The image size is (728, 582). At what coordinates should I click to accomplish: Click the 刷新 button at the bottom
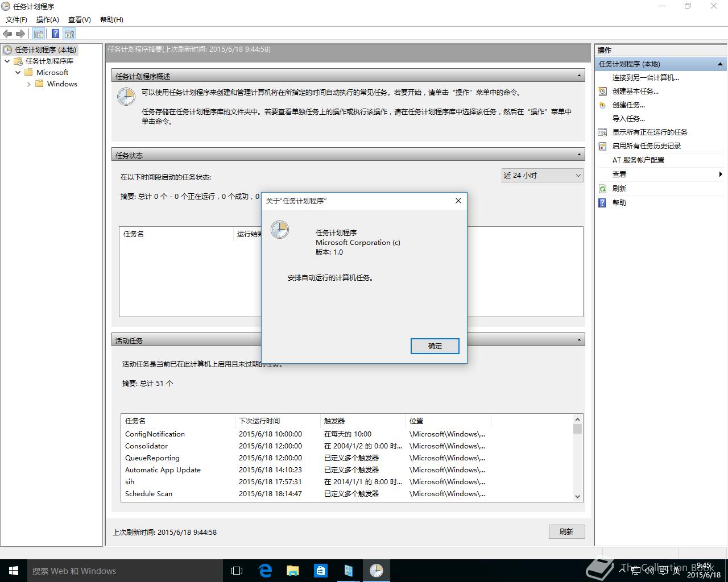click(x=566, y=531)
